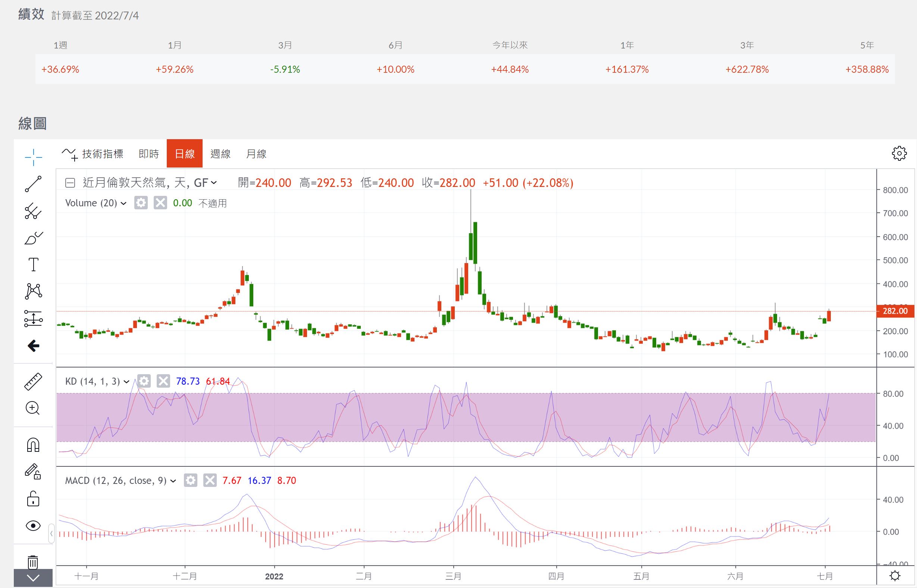Toggle hide all drawings eye icon
This screenshot has height=588, width=917.
tap(33, 526)
